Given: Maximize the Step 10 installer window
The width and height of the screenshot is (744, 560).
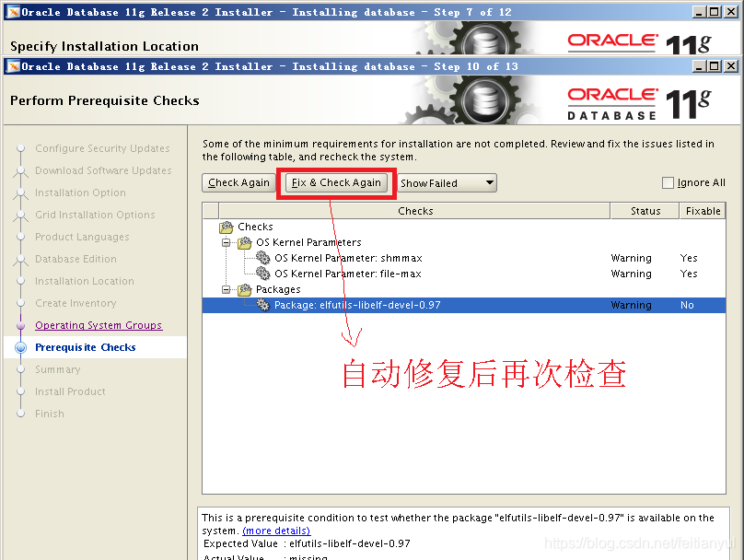Looking at the screenshot, I should (715, 66).
